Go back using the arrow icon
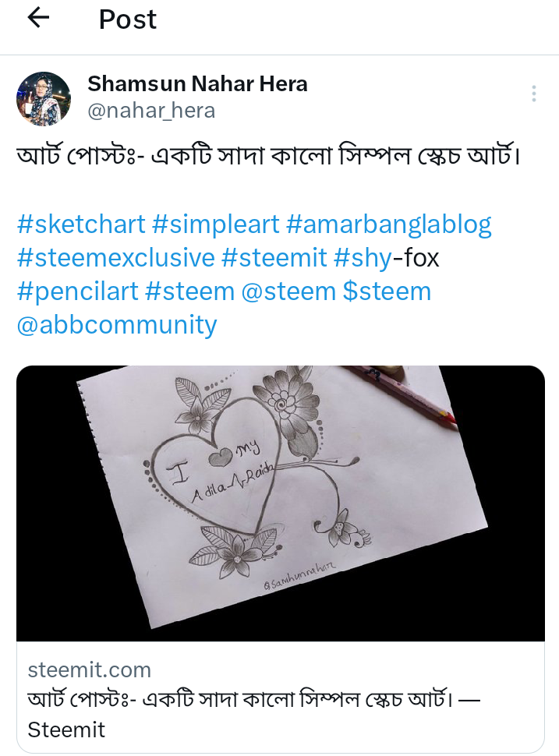 pyautogui.click(x=38, y=19)
